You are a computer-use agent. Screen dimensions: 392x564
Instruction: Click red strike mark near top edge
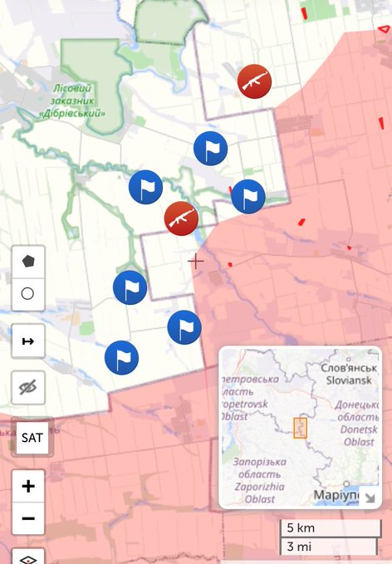[304, 13]
